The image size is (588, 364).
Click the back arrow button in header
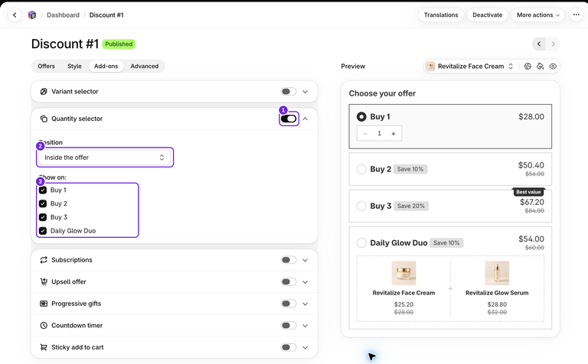point(15,15)
